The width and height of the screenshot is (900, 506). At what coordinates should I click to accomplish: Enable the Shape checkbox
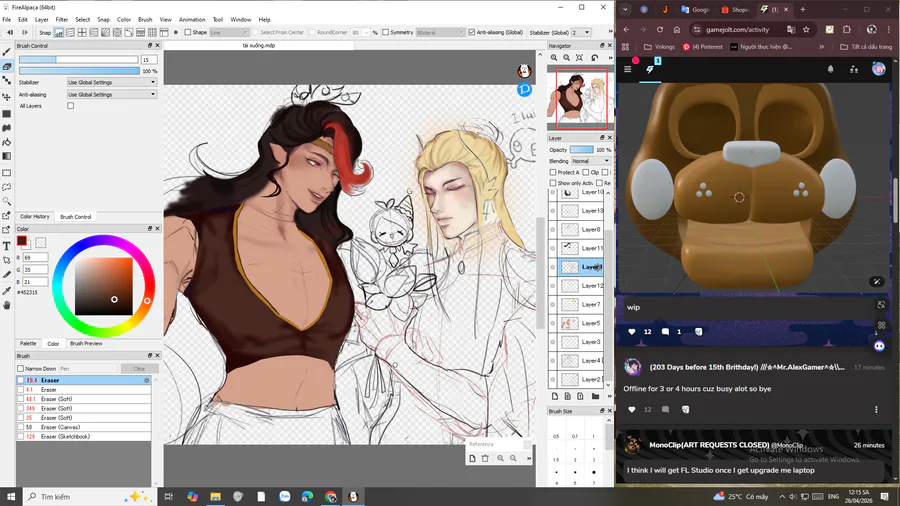[x=188, y=33]
